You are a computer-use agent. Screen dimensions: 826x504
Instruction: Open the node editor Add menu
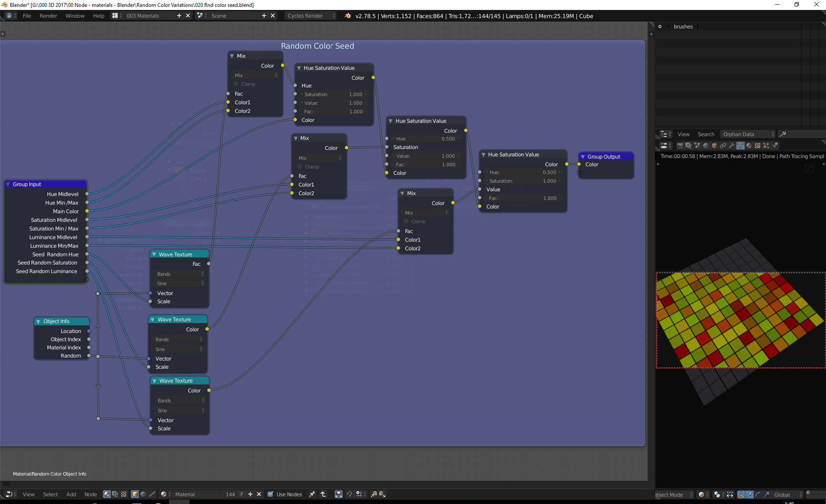pos(71,494)
